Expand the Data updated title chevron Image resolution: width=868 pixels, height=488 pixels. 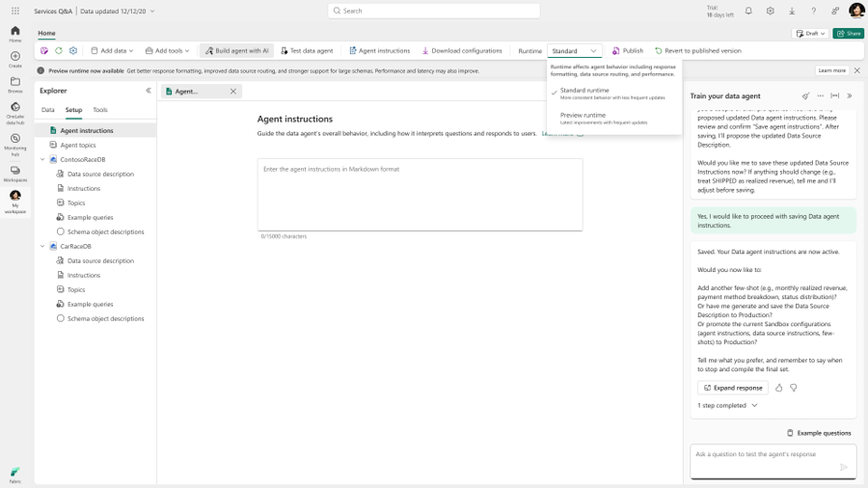pyautogui.click(x=152, y=11)
